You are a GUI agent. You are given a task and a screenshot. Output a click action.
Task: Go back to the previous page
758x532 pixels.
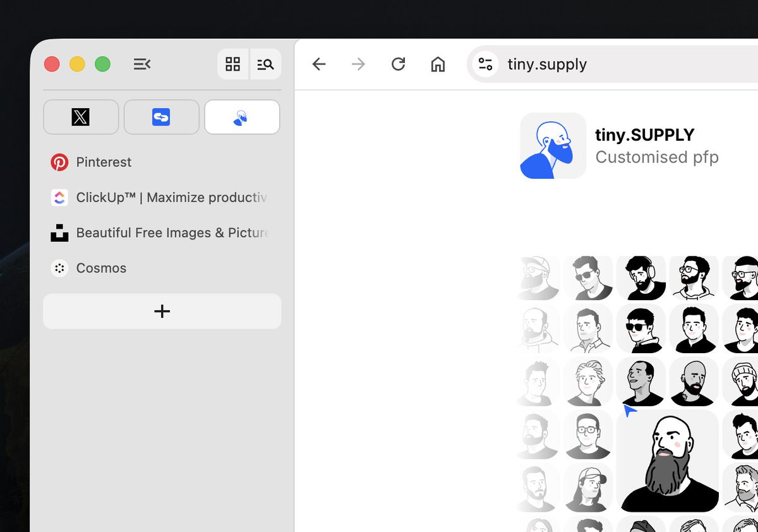(x=319, y=64)
